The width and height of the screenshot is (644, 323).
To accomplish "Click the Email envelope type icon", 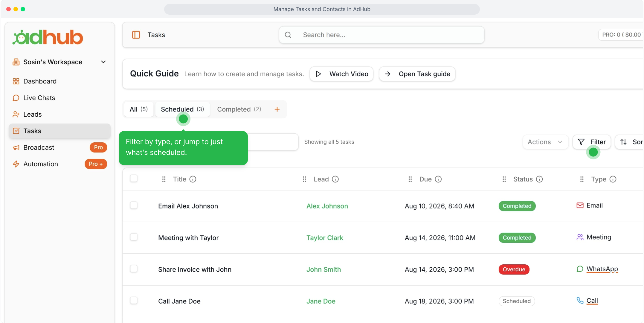I will (580, 205).
